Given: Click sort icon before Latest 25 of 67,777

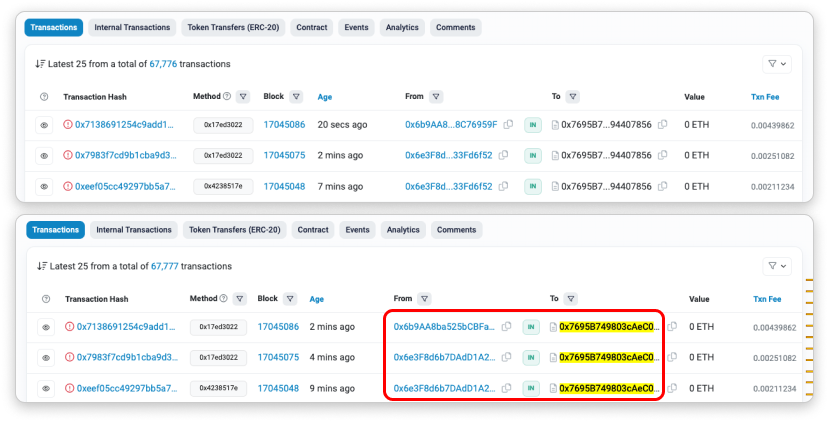Looking at the screenshot, I should coord(40,266).
